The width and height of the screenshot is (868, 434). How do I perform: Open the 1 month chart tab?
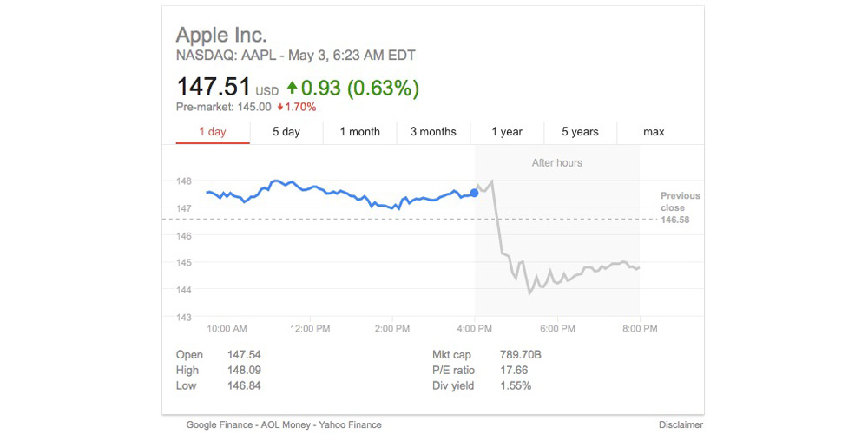tap(359, 132)
